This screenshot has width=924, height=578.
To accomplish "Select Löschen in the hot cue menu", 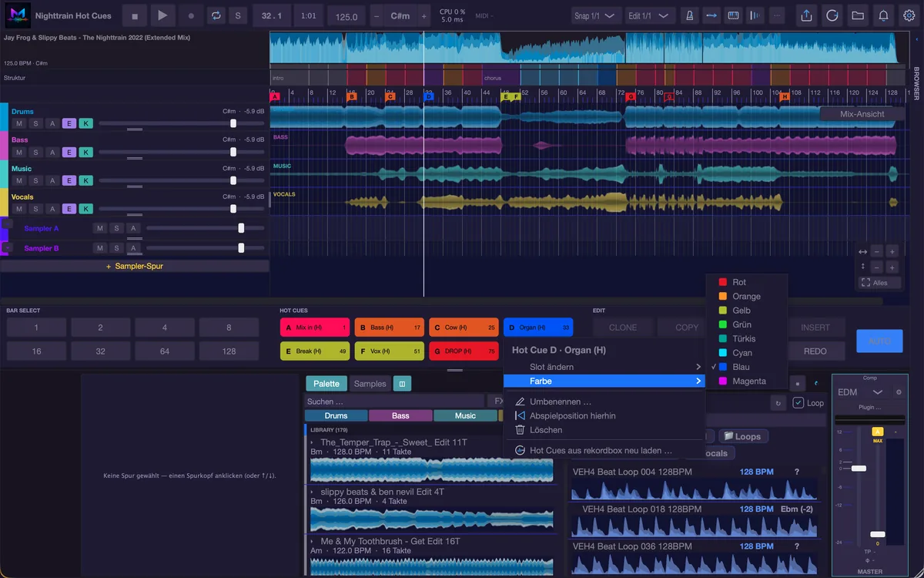I will pos(604,430).
